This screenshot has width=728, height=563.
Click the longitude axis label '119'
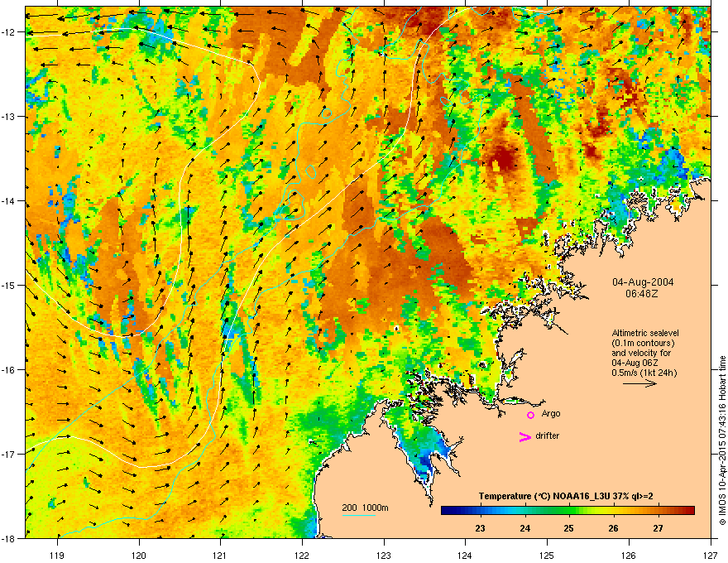point(58,555)
